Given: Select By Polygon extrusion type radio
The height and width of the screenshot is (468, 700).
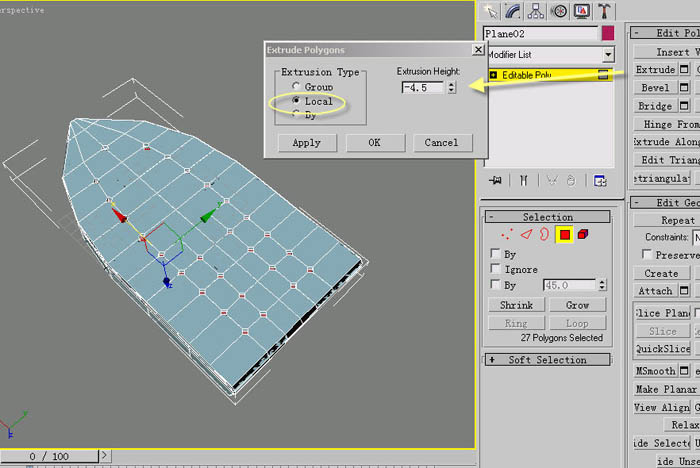Looking at the screenshot, I should [296, 114].
